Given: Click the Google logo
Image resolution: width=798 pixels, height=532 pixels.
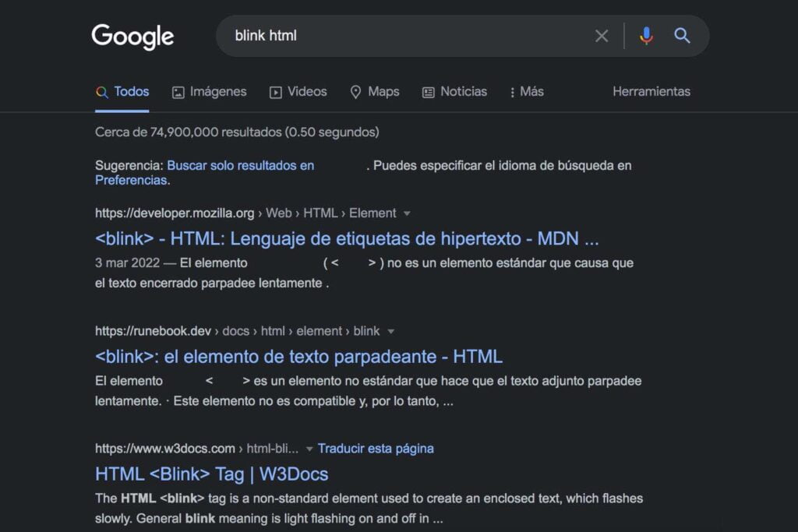Looking at the screenshot, I should [132, 37].
